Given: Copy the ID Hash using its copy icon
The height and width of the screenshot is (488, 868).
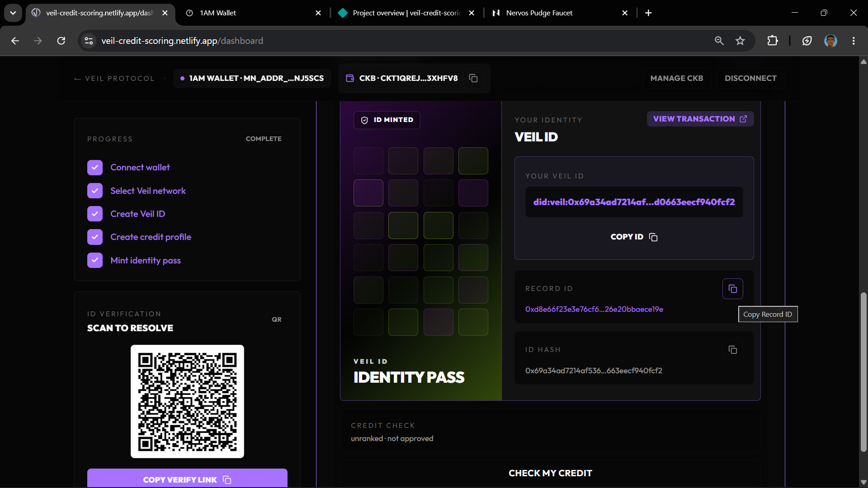Looking at the screenshot, I should click(x=732, y=350).
